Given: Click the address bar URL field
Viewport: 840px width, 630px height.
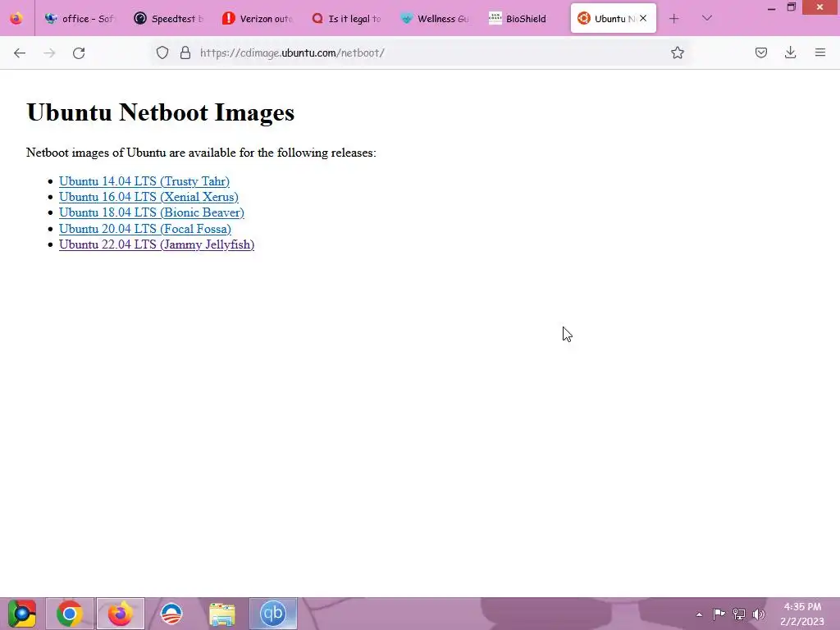Looking at the screenshot, I should click(423, 52).
